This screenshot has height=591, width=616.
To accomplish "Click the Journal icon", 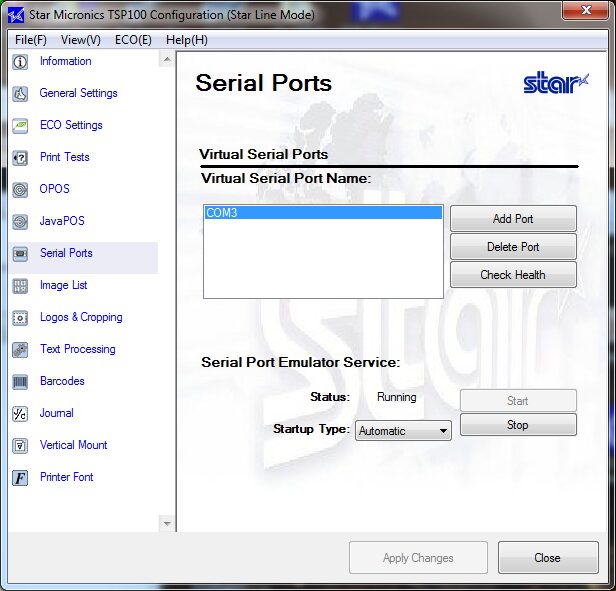I will 20,414.
